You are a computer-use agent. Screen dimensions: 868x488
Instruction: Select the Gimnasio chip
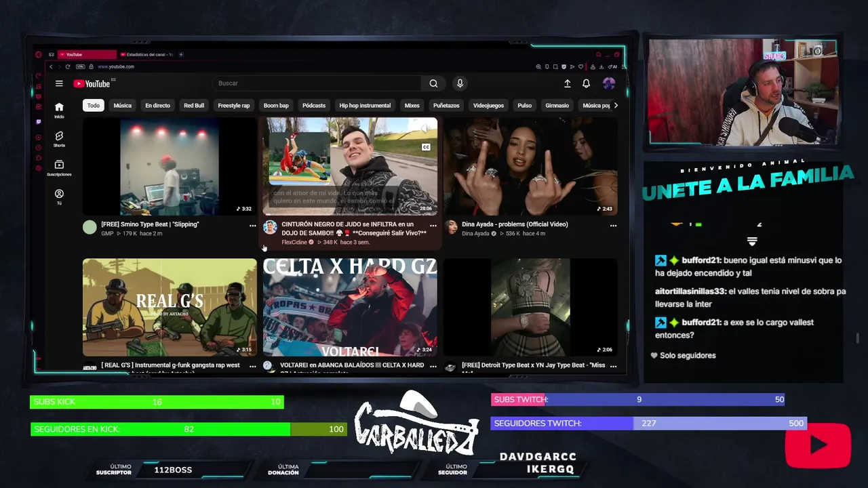tap(557, 105)
